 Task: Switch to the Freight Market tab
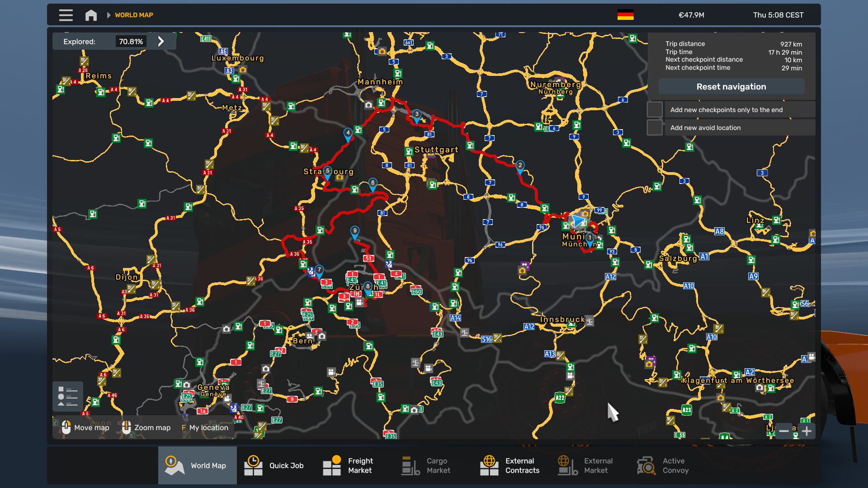[348, 465]
